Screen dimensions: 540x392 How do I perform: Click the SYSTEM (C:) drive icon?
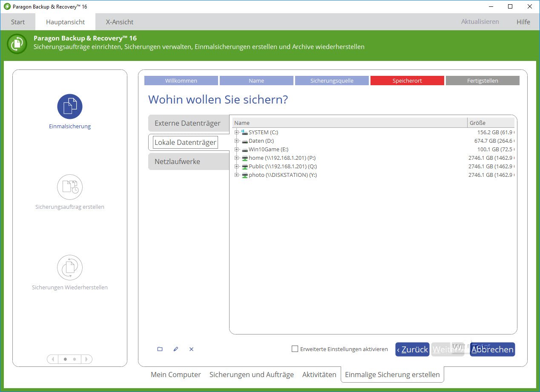point(244,133)
